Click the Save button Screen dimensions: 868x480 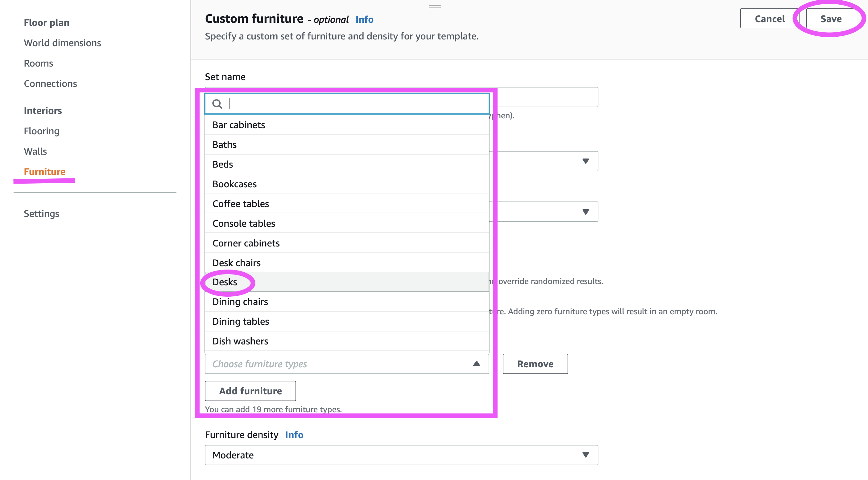click(831, 19)
